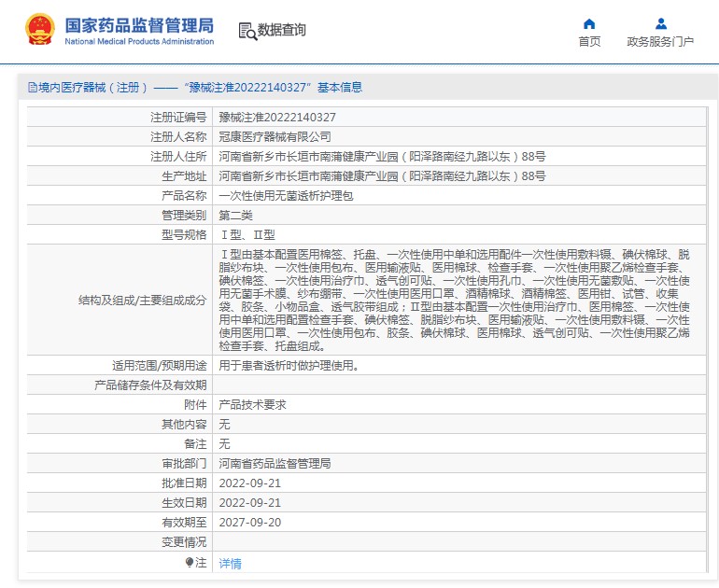
Task: Click the national emblem logo
Action: tap(40, 30)
